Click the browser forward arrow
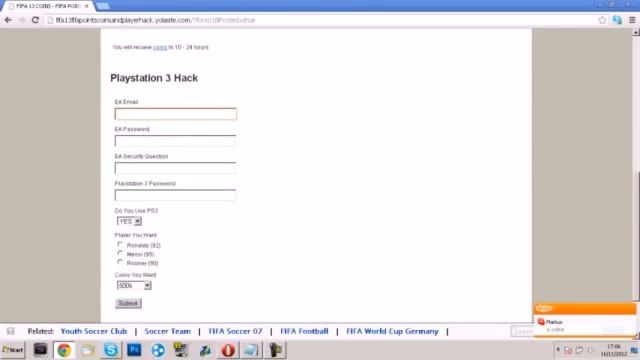The width and height of the screenshot is (640, 360). point(21,20)
